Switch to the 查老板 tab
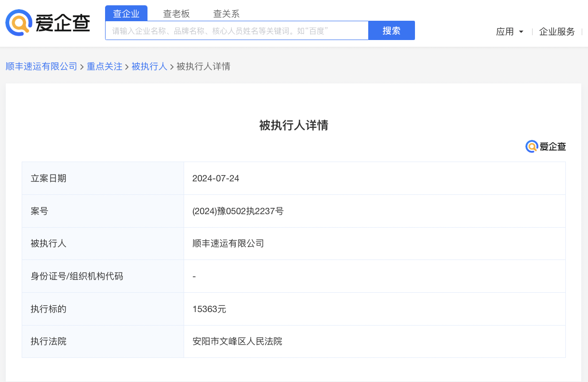This screenshot has width=588, height=382. pyautogui.click(x=176, y=14)
